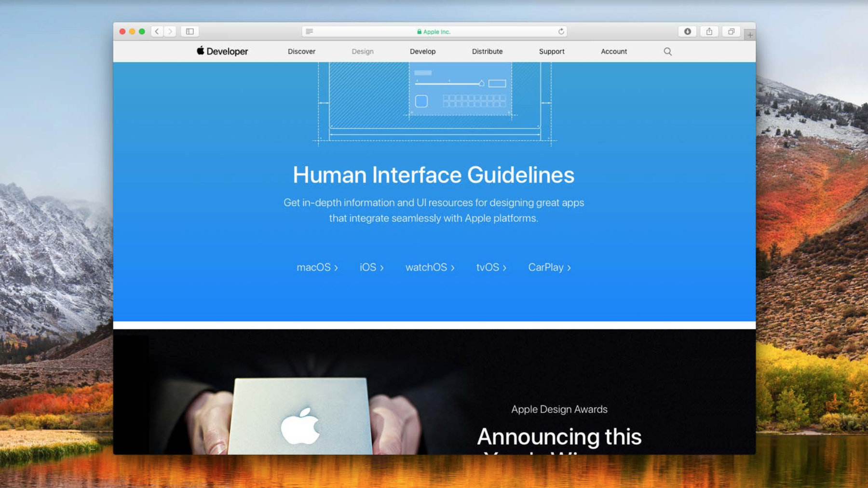Open the Design menu item
Image resolution: width=868 pixels, height=488 pixels.
tap(363, 51)
